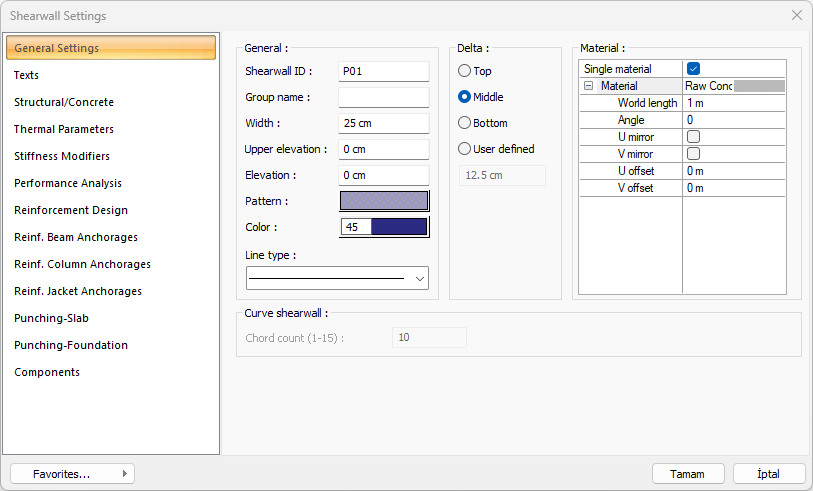Click the dark blue Color swatch
Screen dimensions: 813x491
tap(398, 227)
